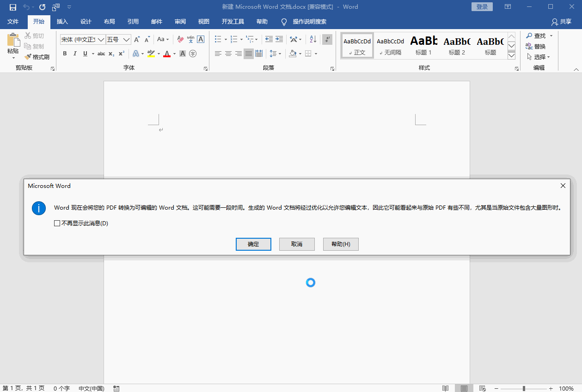Click the zoom slider in the status bar

(x=523, y=388)
